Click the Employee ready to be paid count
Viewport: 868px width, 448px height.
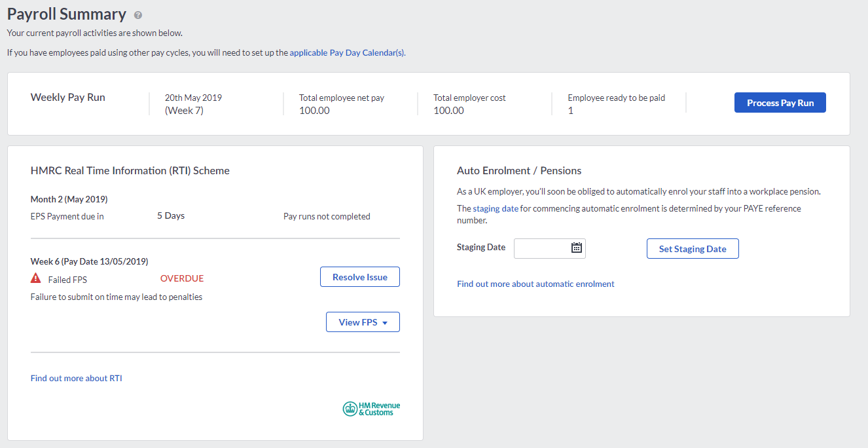point(570,111)
